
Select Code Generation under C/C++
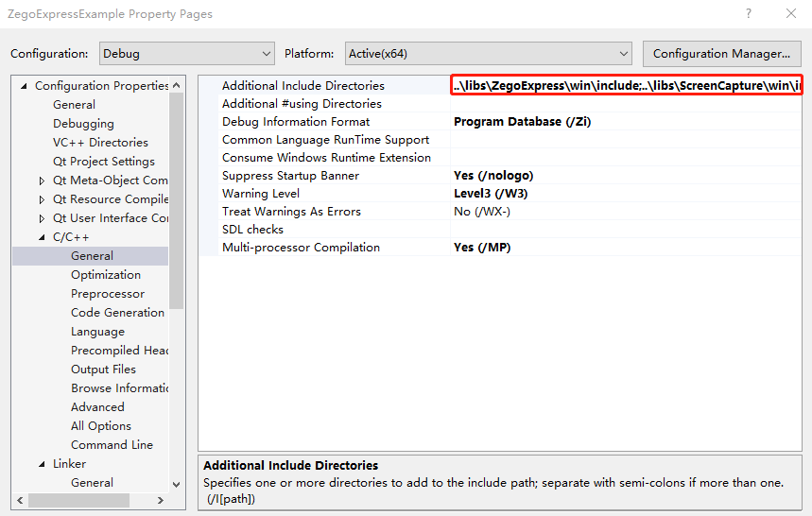point(117,313)
